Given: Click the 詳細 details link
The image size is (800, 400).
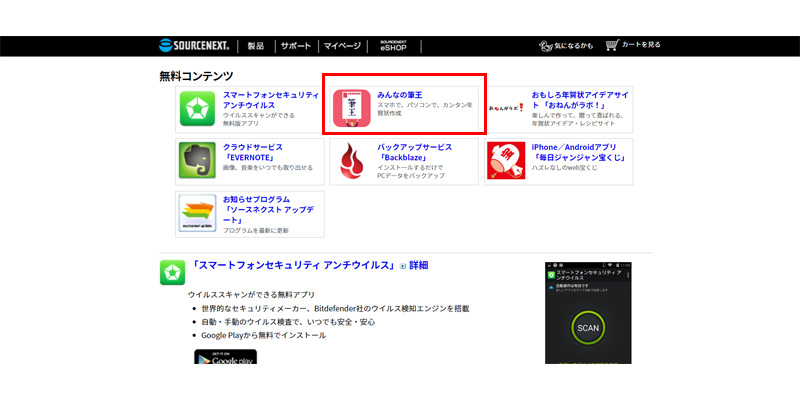Looking at the screenshot, I should [x=418, y=265].
